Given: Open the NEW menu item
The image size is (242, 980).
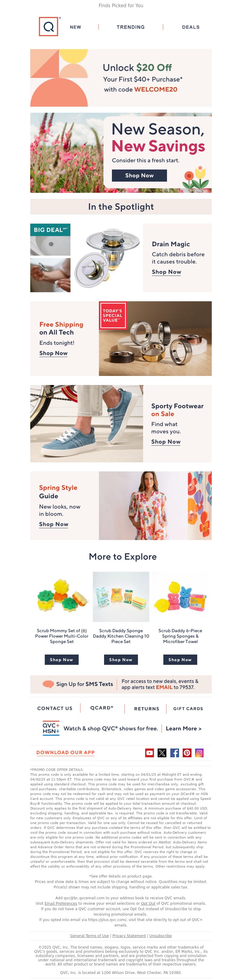Looking at the screenshot, I should click(75, 27).
